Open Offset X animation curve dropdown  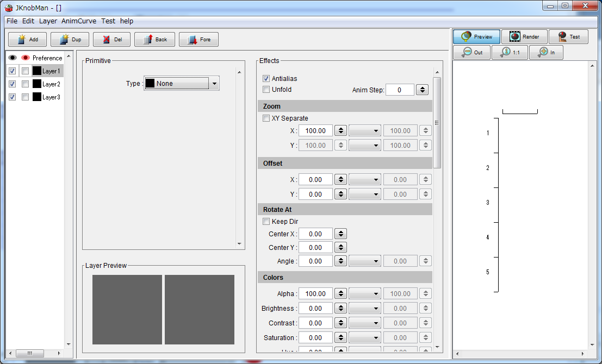(365, 179)
